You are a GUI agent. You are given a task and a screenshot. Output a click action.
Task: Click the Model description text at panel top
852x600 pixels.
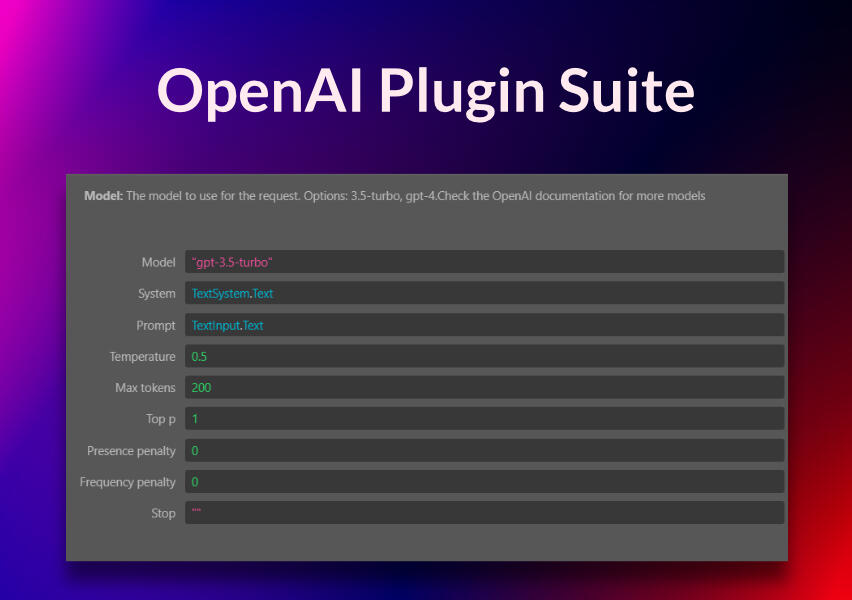[x=394, y=196]
